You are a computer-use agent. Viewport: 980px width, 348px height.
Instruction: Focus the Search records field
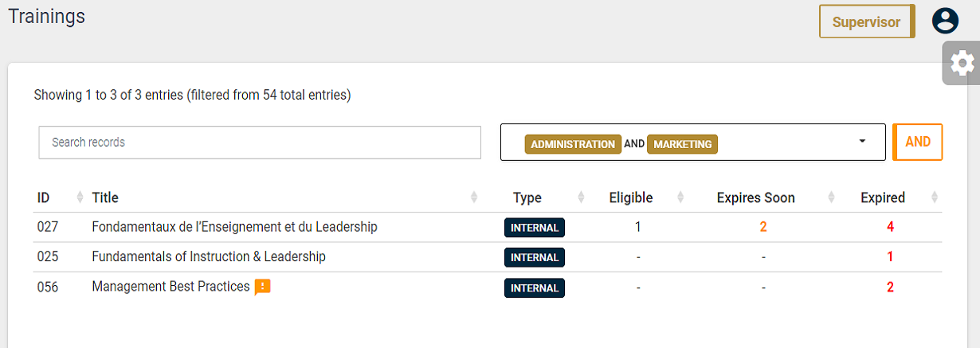tap(260, 143)
